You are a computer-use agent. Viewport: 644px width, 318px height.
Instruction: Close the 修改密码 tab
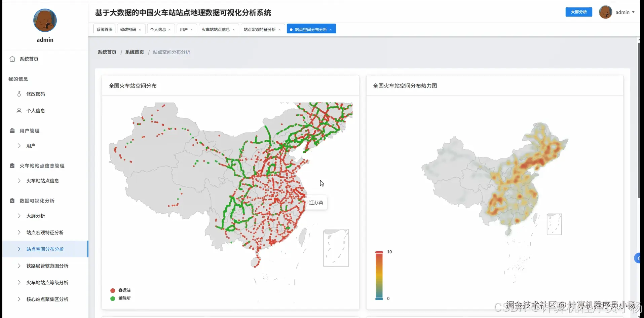click(x=140, y=30)
